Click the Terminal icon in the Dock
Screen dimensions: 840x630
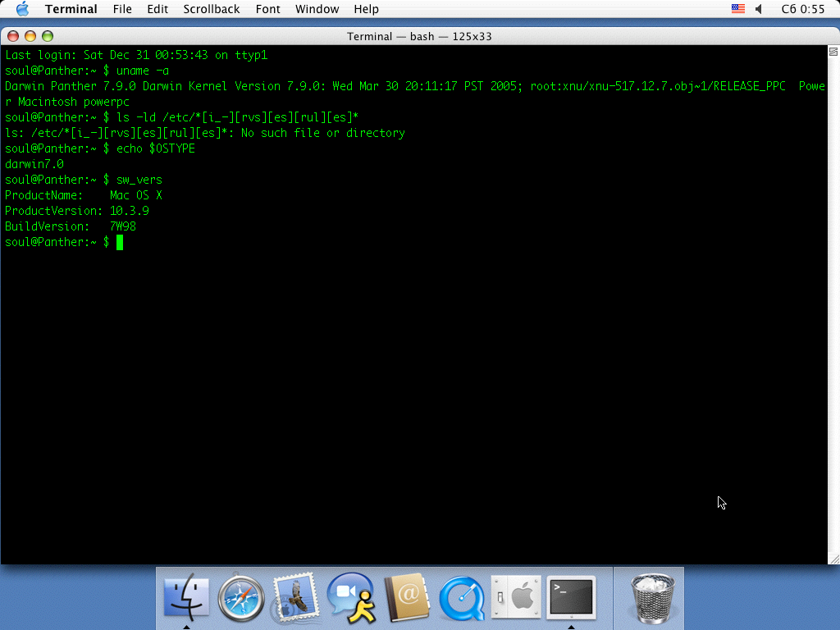(x=571, y=596)
